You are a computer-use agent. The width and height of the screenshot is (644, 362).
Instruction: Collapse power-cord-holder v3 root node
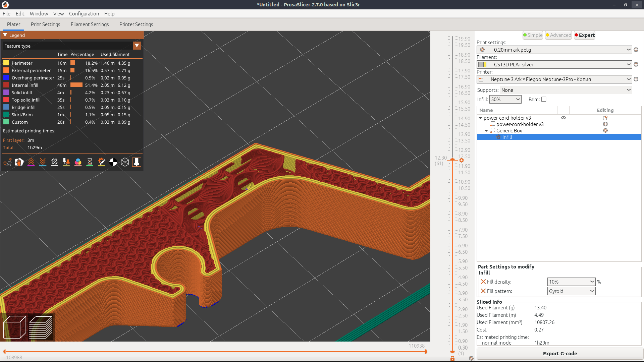(x=480, y=118)
